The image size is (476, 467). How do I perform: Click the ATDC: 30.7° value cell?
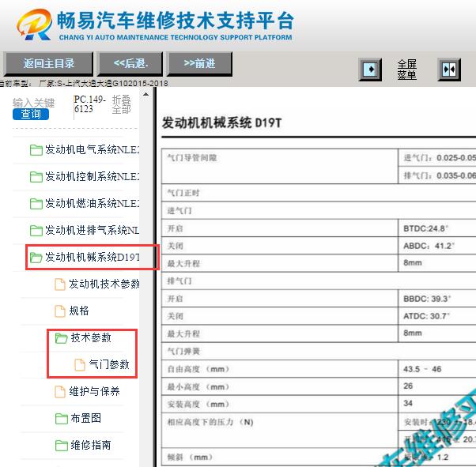coord(437,316)
